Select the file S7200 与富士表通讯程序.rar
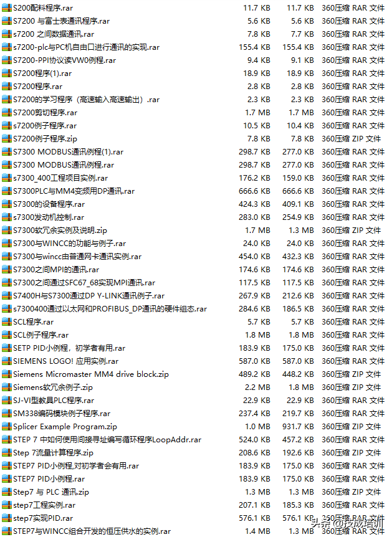This screenshot has width=392, height=537. click(x=62, y=21)
